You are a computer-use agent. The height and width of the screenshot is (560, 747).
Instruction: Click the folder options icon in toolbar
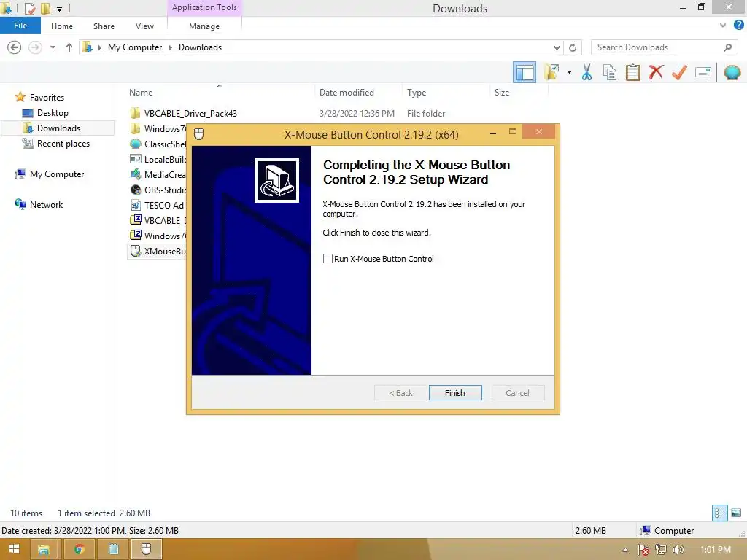pyautogui.click(x=552, y=72)
